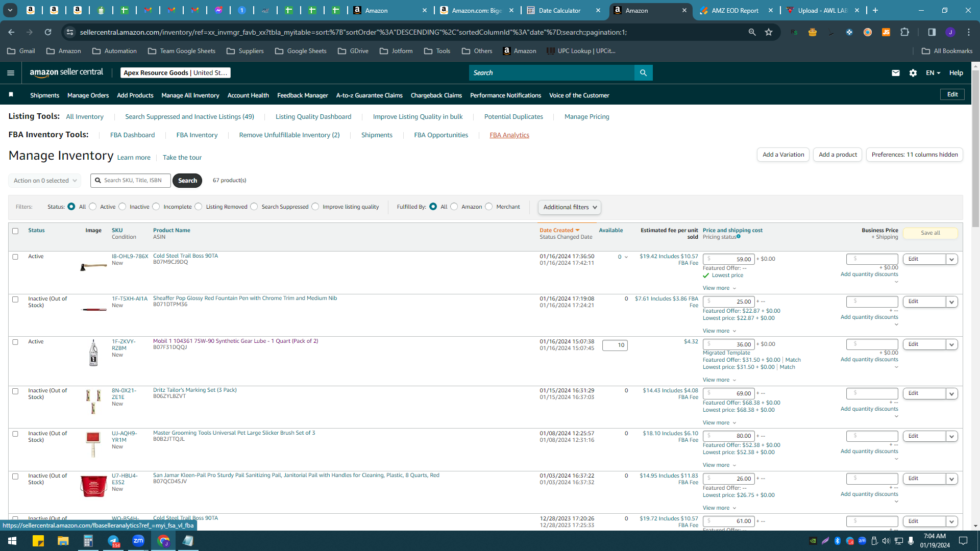This screenshot has width=980, height=551.
Task: Open the San Jamar red pail thumbnail
Action: (x=93, y=486)
